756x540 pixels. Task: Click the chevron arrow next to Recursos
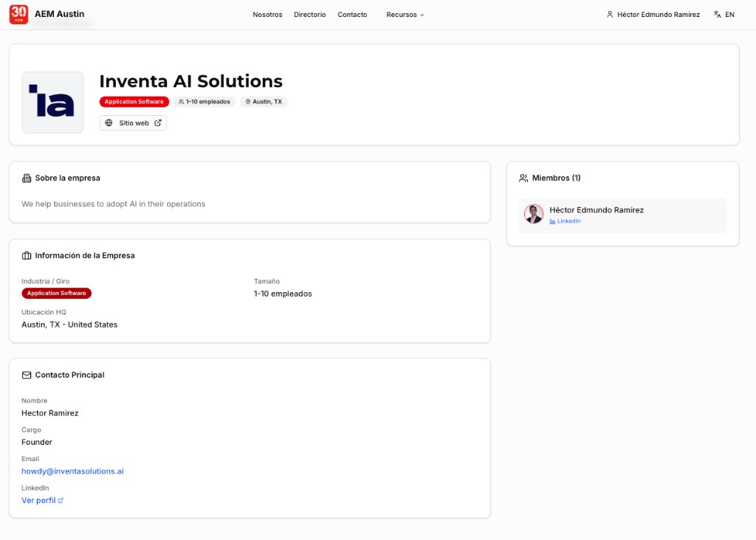pos(422,15)
